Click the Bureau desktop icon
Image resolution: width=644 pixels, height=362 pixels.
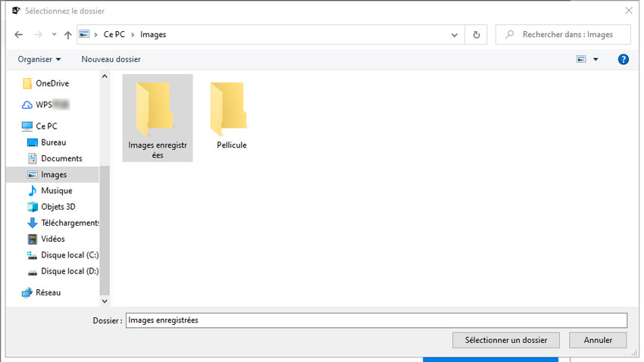pos(33,142)
